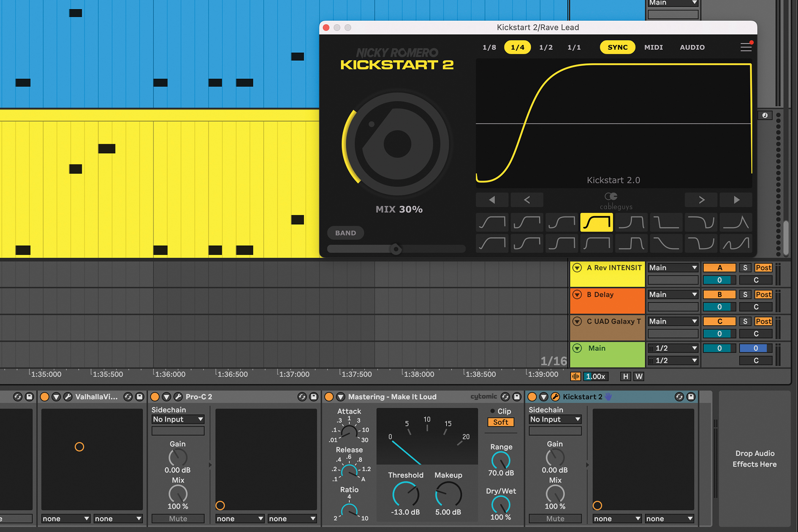
Task: Open B Delay Main output dropdown
Action: (673, 294)
